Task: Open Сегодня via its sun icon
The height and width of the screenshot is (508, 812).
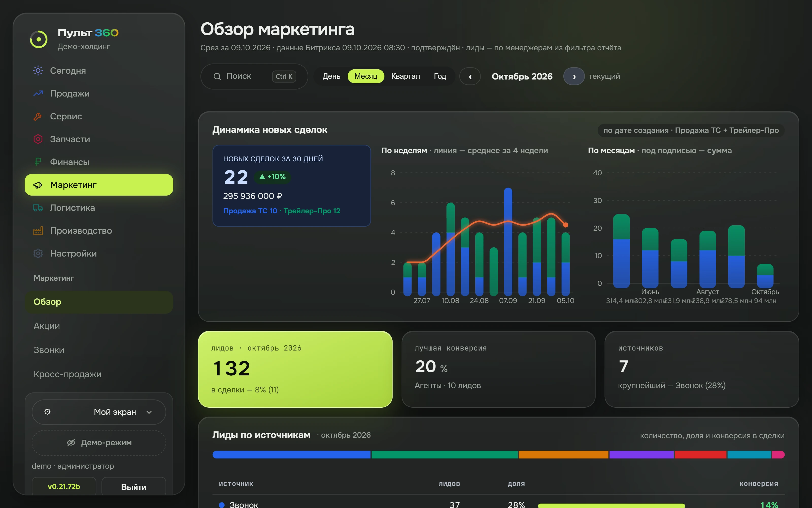Action: 38,71
